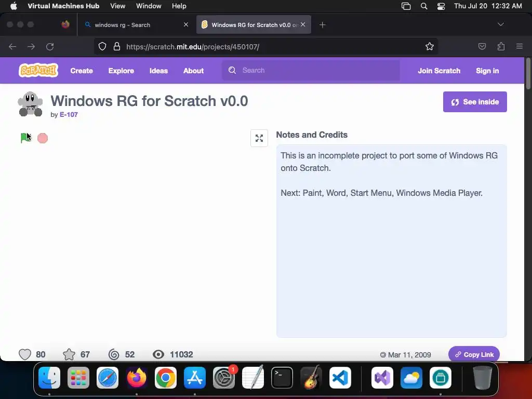This screenshot has height=399, width=532.
Task: Focus the Scratch search field
Action: coord(311,70)
